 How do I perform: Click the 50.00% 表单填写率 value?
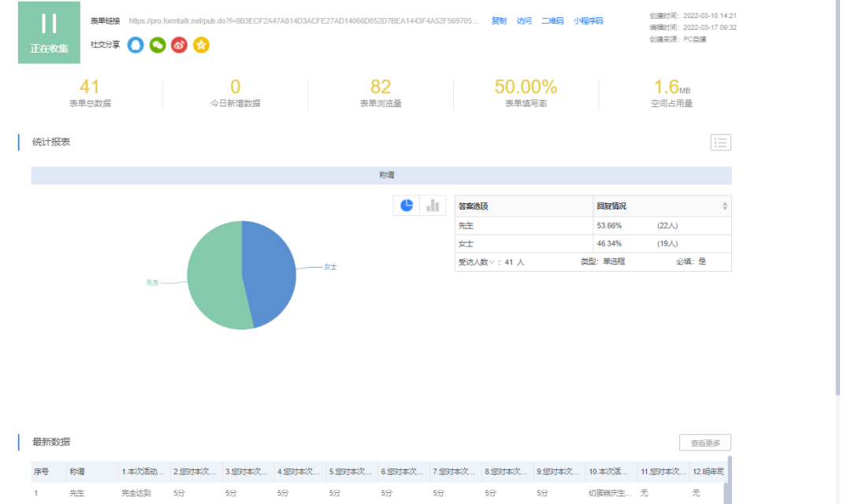[526, 87]
